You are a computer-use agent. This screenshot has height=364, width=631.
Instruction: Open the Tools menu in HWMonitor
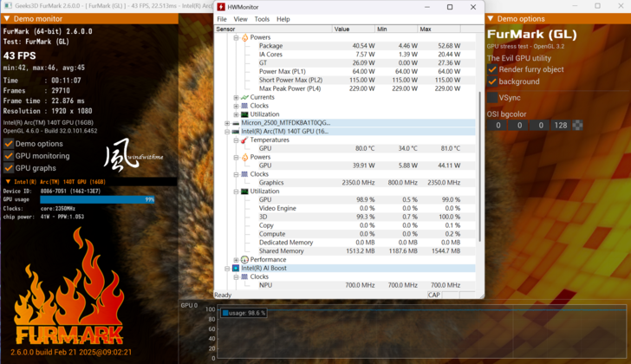(x=261, y=19)
